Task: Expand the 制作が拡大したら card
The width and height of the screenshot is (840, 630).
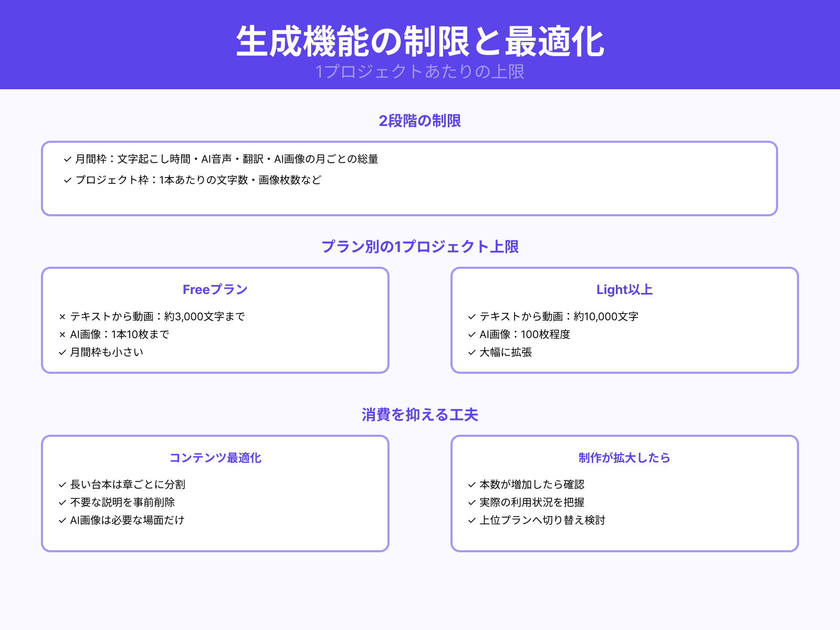Action: pos(624,493)
